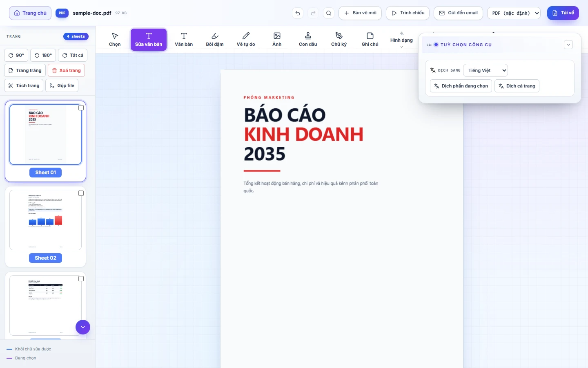Open the Sheet 01 page thumbnail
588x368 pixels.
click(x=45, y=135)
